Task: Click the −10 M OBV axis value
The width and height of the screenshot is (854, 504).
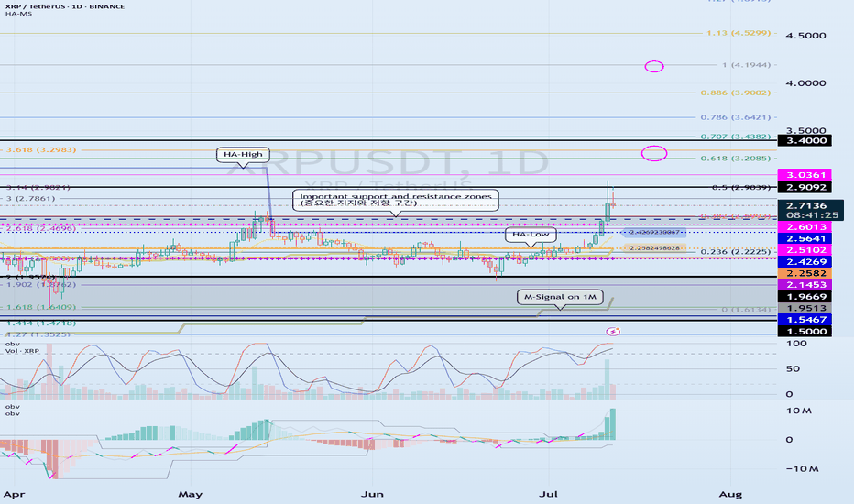Action: coord(802,468)
